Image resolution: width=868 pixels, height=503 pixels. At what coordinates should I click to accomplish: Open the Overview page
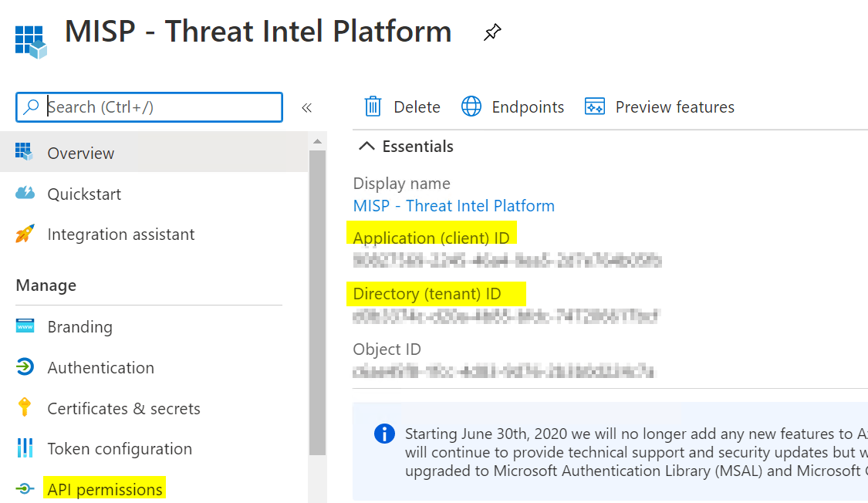tap(154, 152)
